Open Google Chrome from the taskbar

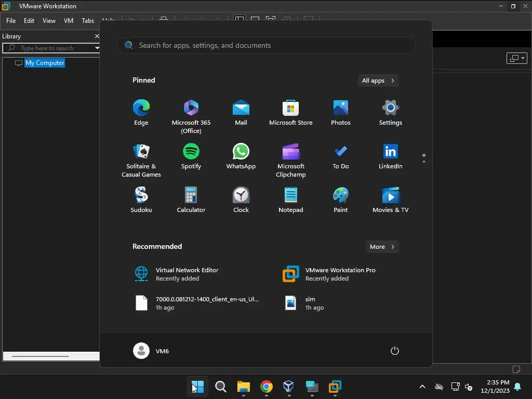click(x=267, y=387)
